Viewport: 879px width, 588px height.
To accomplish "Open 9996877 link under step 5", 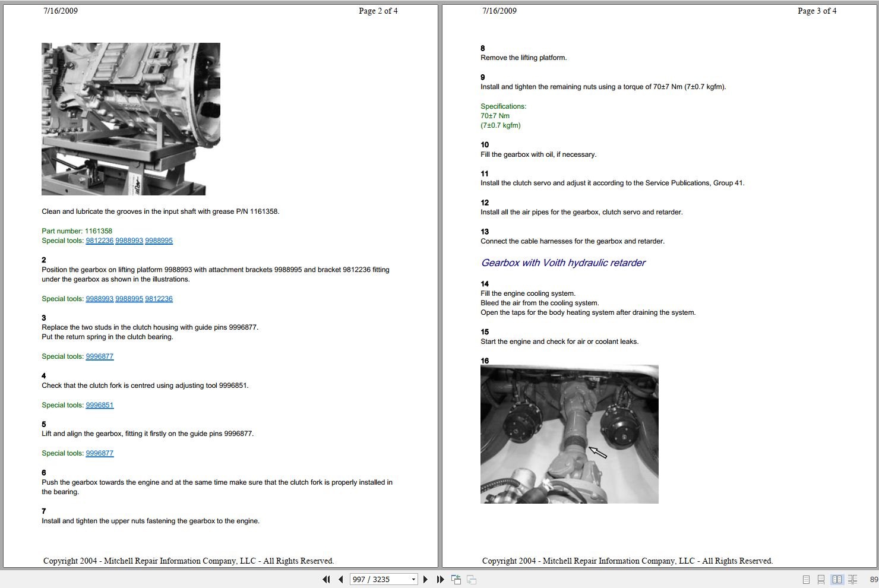I will [x=99, y=453].
